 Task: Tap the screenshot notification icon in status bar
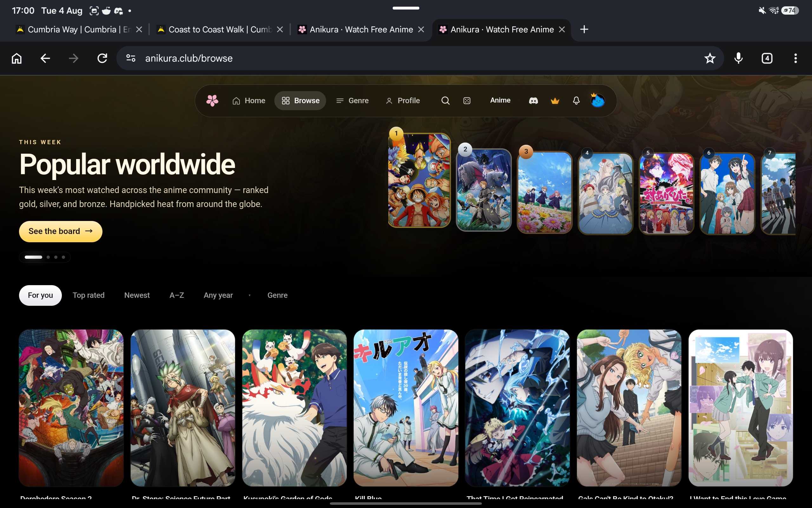click(x=94, y=11)
